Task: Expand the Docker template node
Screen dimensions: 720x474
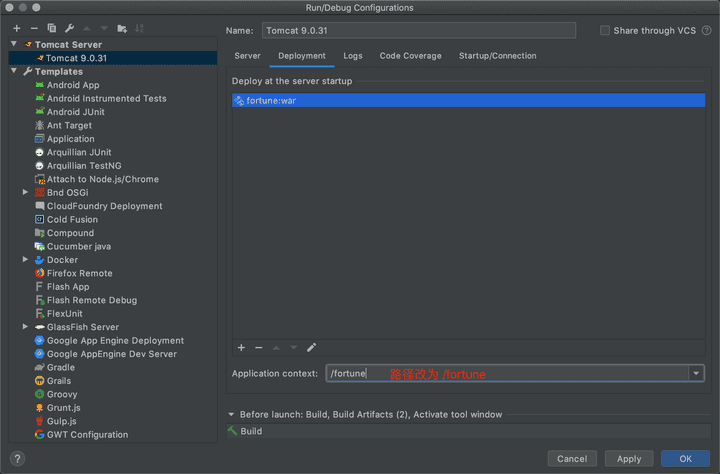Action: [26, 260]
